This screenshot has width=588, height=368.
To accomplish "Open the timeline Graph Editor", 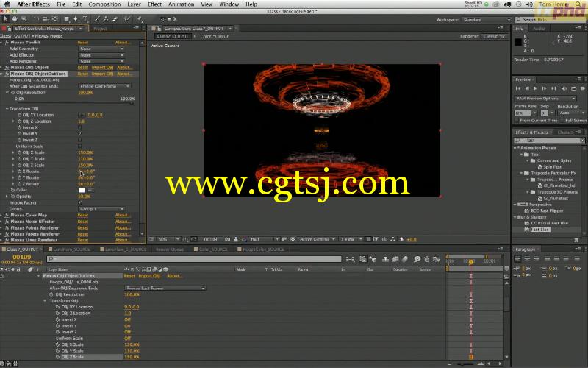I will coord(437,259).
